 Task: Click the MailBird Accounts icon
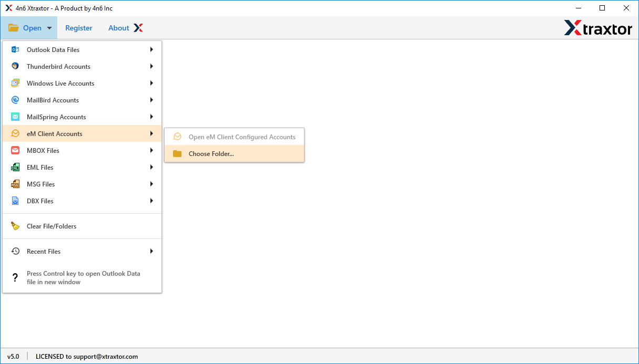coord(15,100)
